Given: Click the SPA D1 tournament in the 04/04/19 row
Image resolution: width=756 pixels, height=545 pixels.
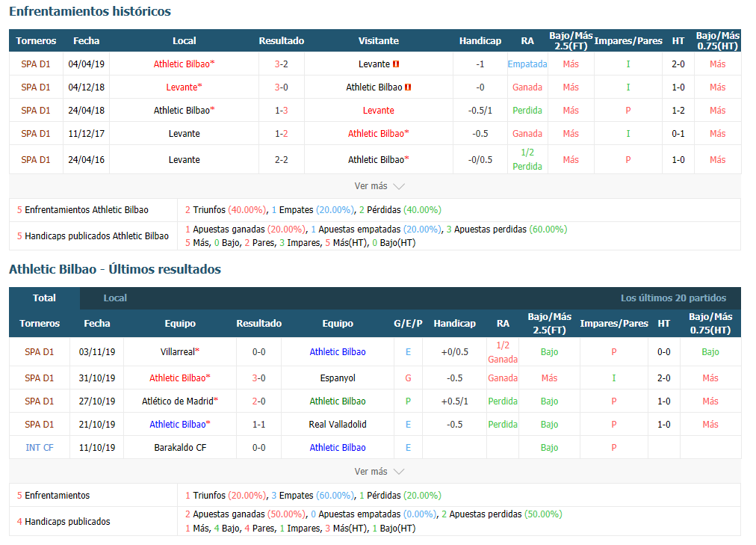Looking at the screenshot, I should (x=36, y=64).
